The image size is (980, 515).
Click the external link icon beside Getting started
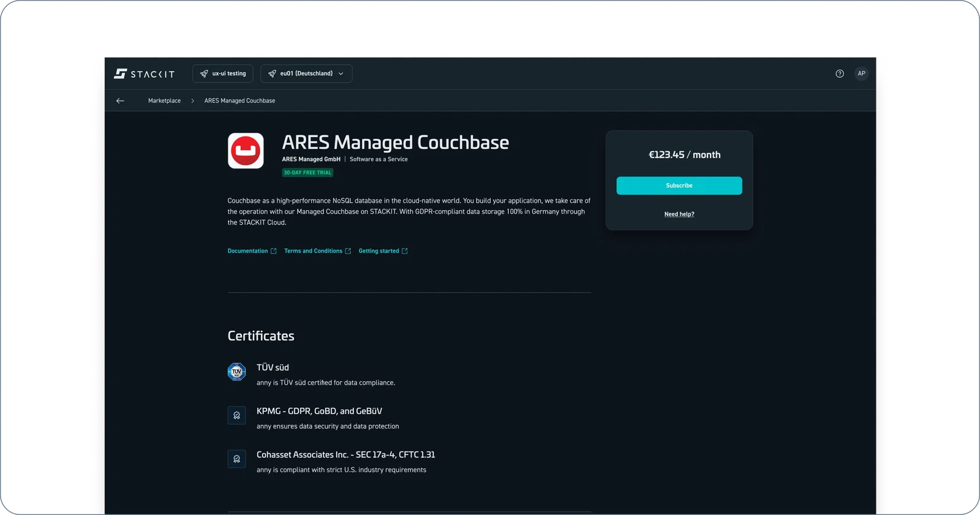[404, 251]
